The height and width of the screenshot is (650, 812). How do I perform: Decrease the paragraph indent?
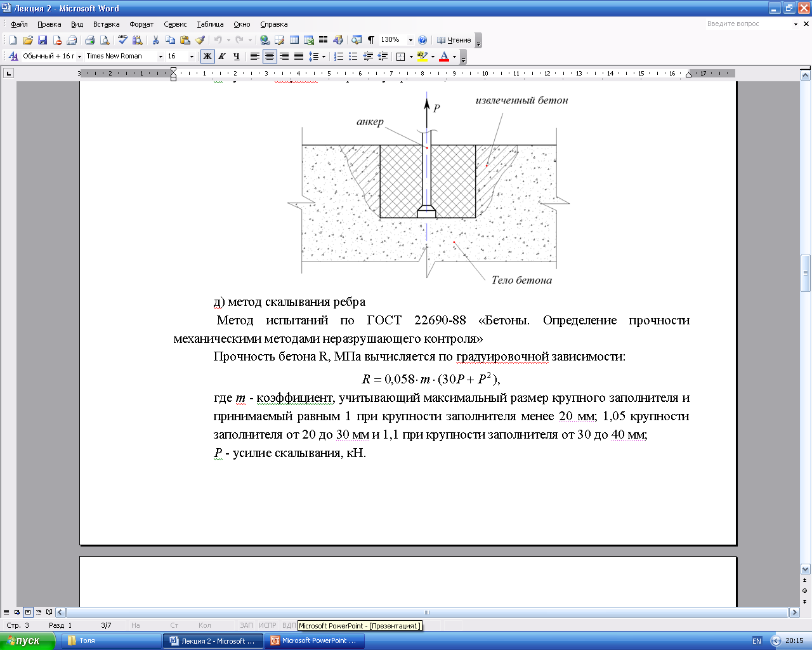pyautogui.click(x=368, y=56)
